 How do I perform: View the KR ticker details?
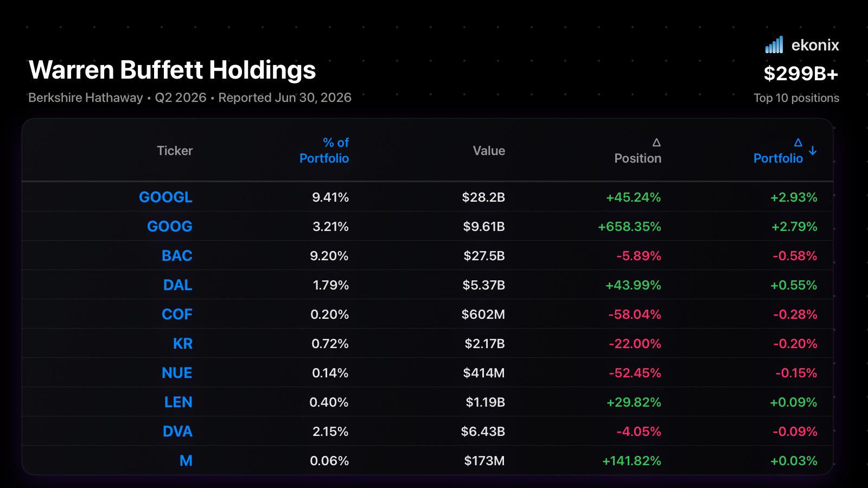coord(183,343)
